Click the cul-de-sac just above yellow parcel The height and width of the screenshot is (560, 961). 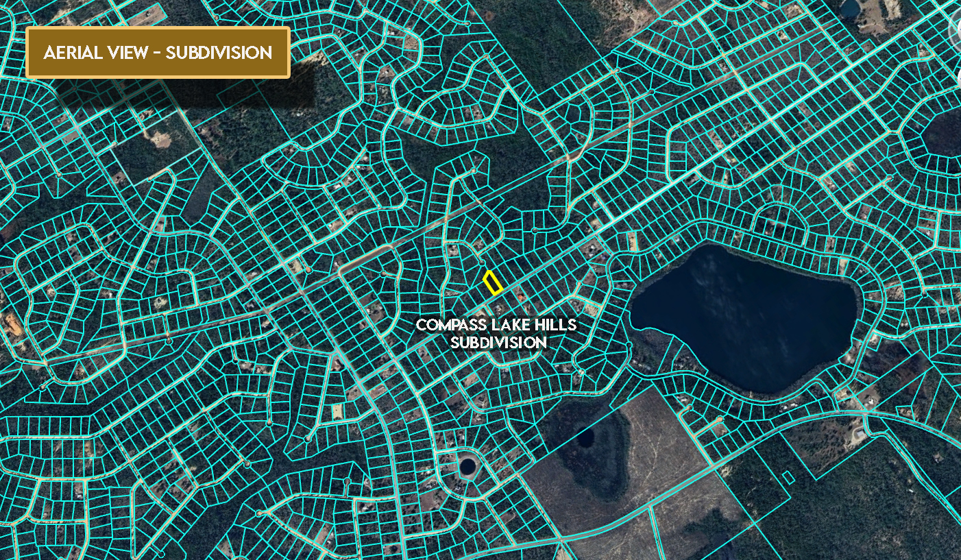(x=483, y=263)
